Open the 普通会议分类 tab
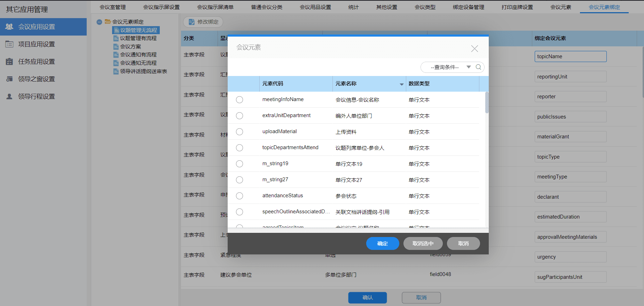 point(267,7)
